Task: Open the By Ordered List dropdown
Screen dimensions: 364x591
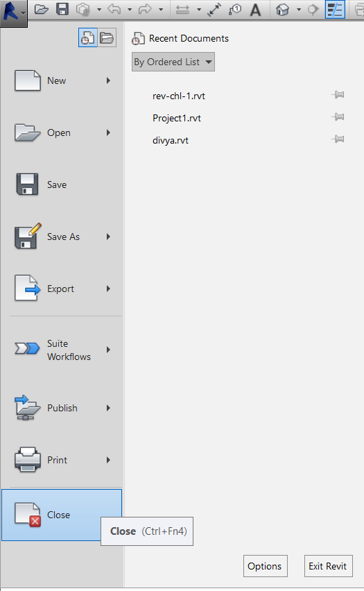Action: [x=173, y=62]
